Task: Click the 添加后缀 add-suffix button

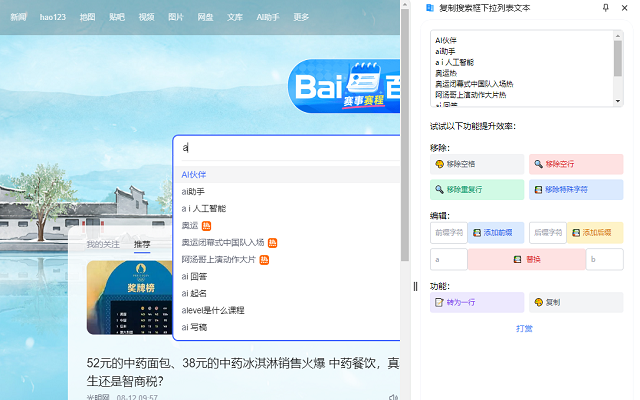Action: coord(595,233)
